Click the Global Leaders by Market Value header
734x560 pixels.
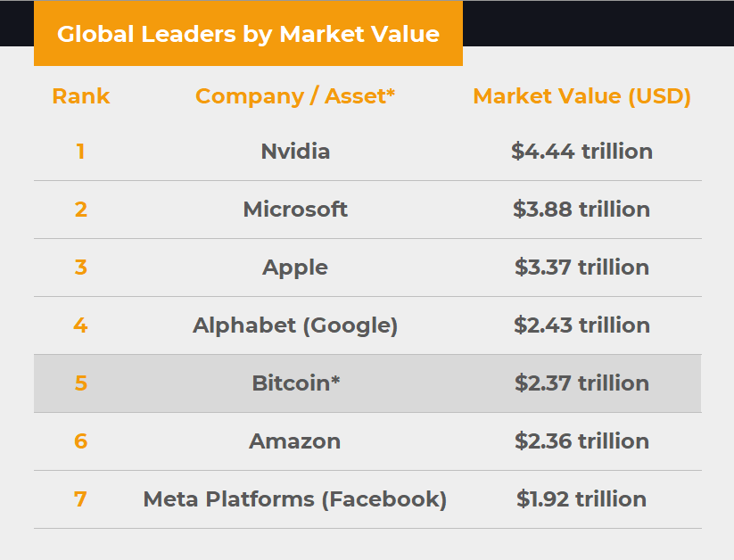(x=248, y=35)
